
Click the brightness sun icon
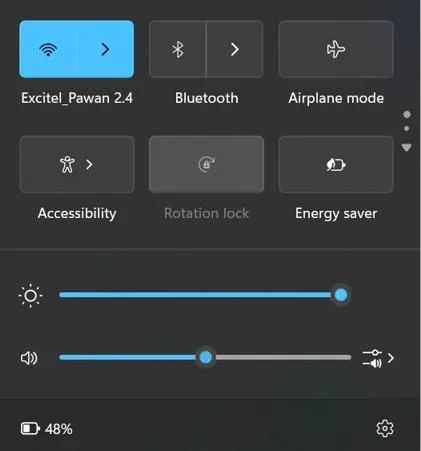tap(30, 295)
